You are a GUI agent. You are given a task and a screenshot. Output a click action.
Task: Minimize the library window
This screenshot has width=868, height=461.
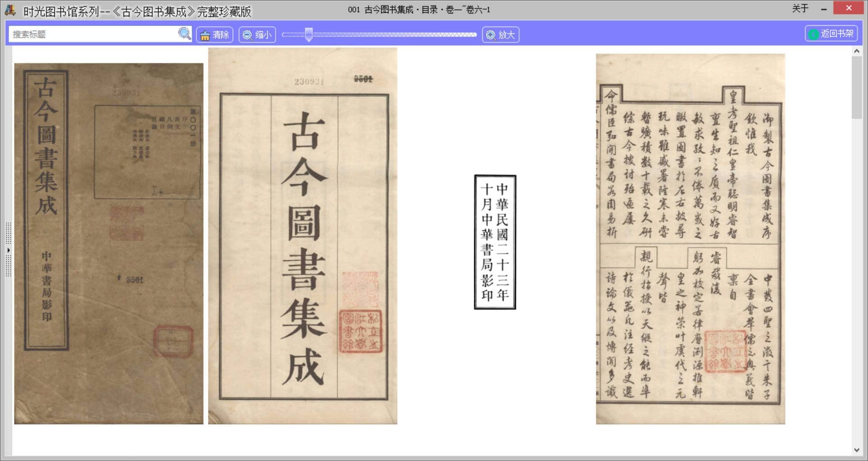[x=824, y=9]
